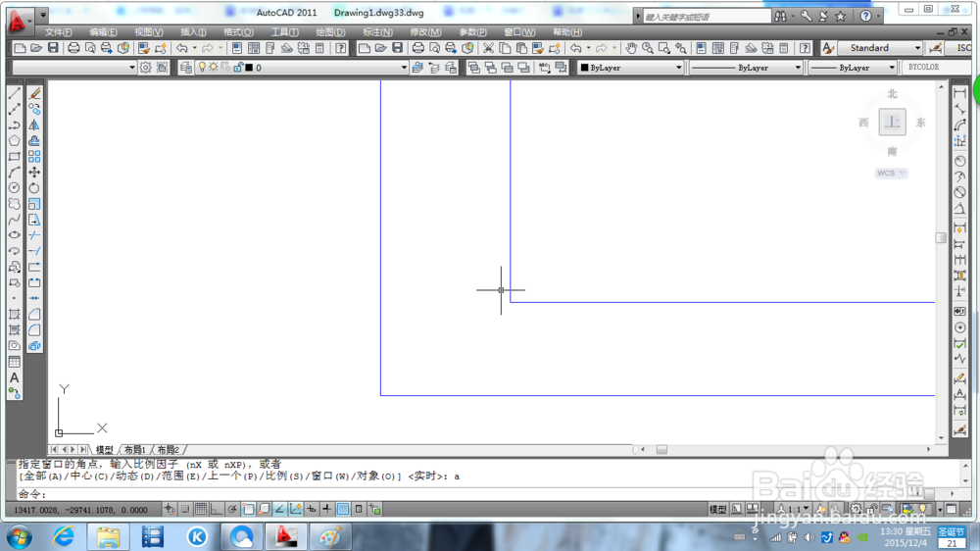The height and width of the screenshot is (551, 980).
Task: Open the Hatch tool
Action: [15, 314]
